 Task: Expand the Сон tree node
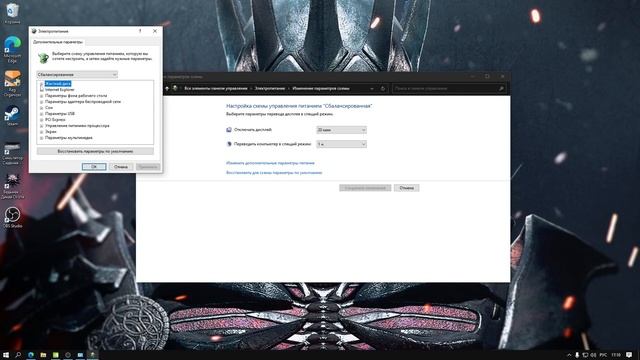[x=42, y=108]
